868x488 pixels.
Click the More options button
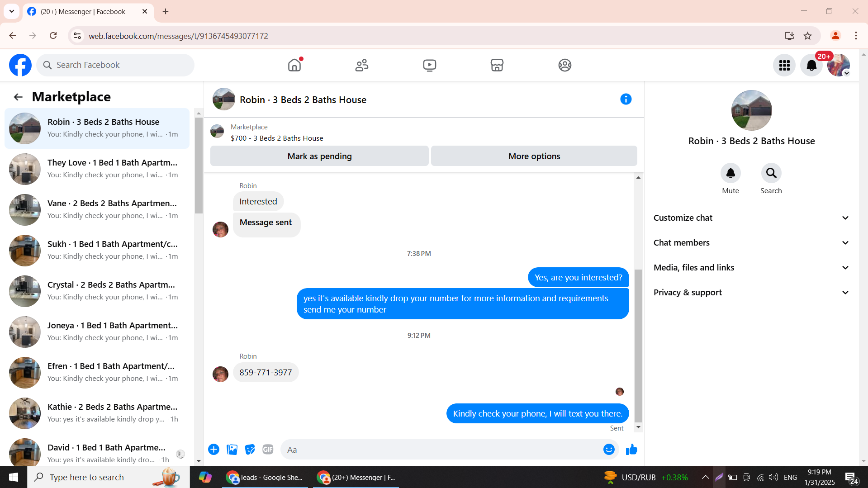534,156
